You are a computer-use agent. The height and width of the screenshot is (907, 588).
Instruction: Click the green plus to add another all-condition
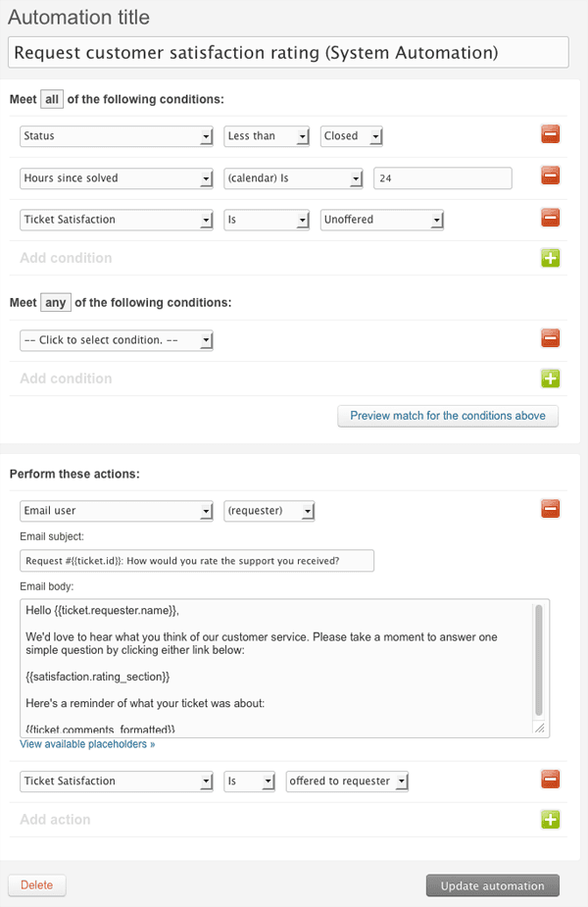(x=550, y=257)
